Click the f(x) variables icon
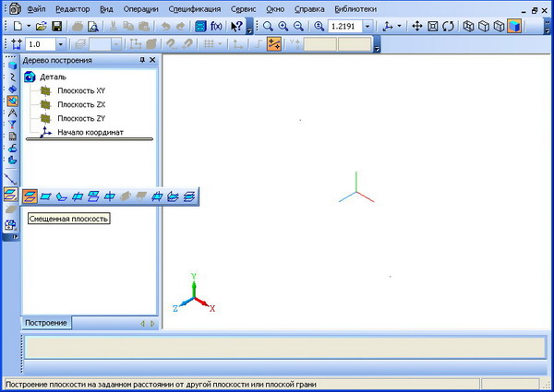This screenshot has width=554, height=392. pyautogui.click(x=214, y=27)
